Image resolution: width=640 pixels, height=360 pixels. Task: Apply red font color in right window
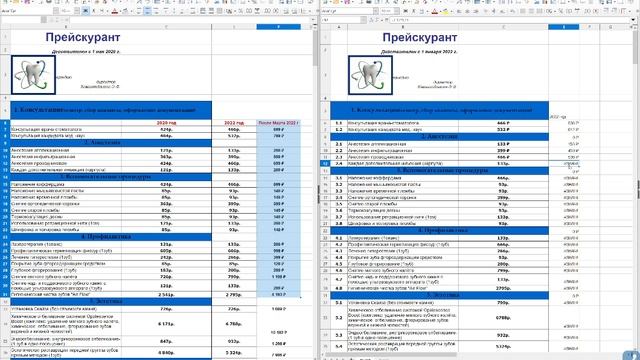tap(435, 11)
